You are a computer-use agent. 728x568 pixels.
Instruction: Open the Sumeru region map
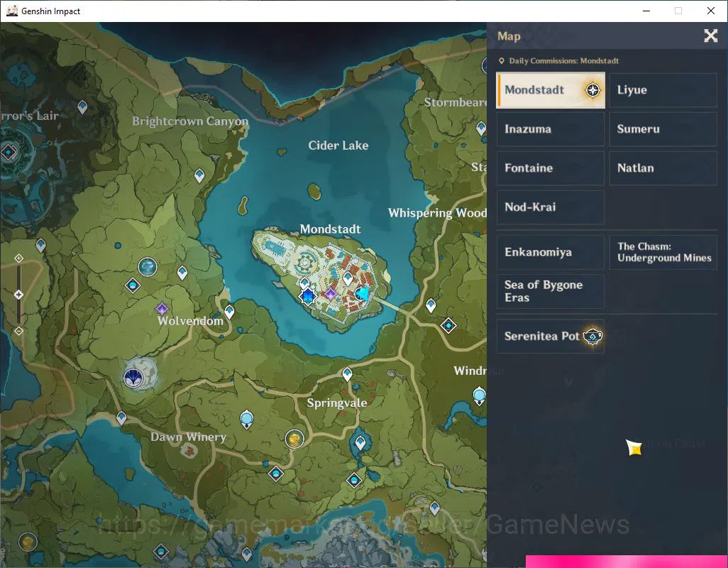coord(663,129)
